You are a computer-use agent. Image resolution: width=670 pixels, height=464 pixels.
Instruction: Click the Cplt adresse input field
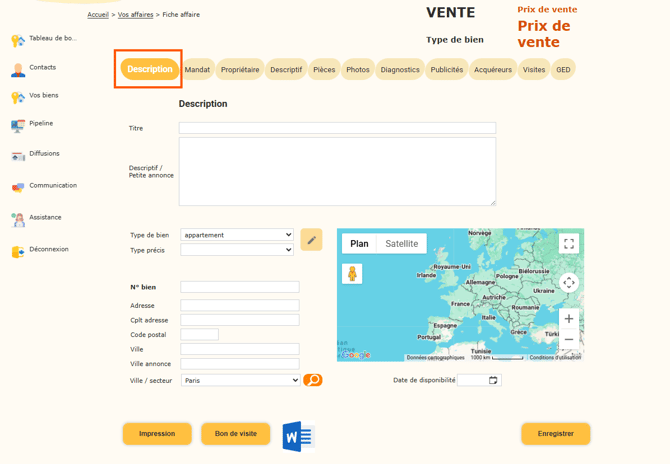(240, 320)
